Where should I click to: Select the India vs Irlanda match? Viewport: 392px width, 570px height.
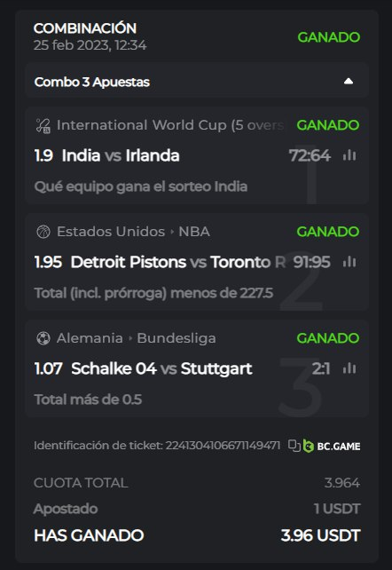coord(121,155)
